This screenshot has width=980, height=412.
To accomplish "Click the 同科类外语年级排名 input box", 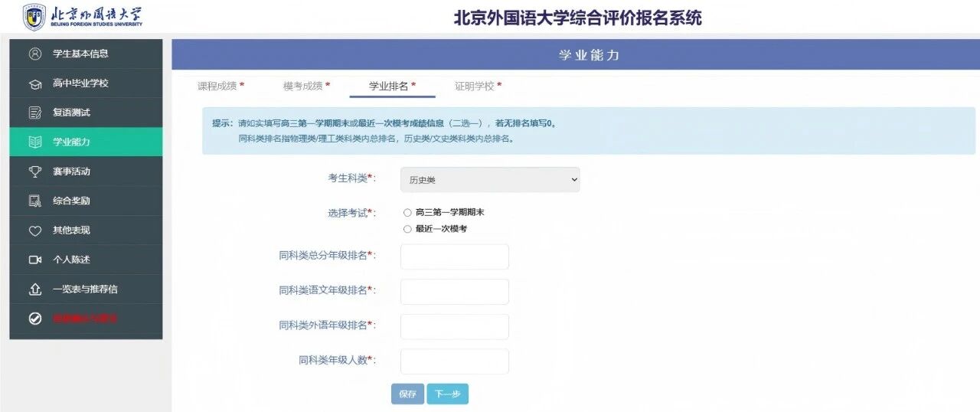I will click(x=454, y=326).
